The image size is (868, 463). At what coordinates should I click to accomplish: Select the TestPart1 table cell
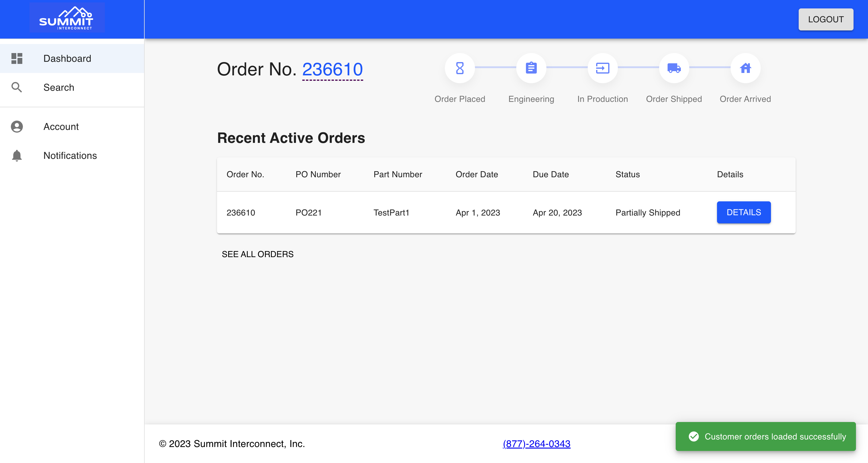[391, 213]
